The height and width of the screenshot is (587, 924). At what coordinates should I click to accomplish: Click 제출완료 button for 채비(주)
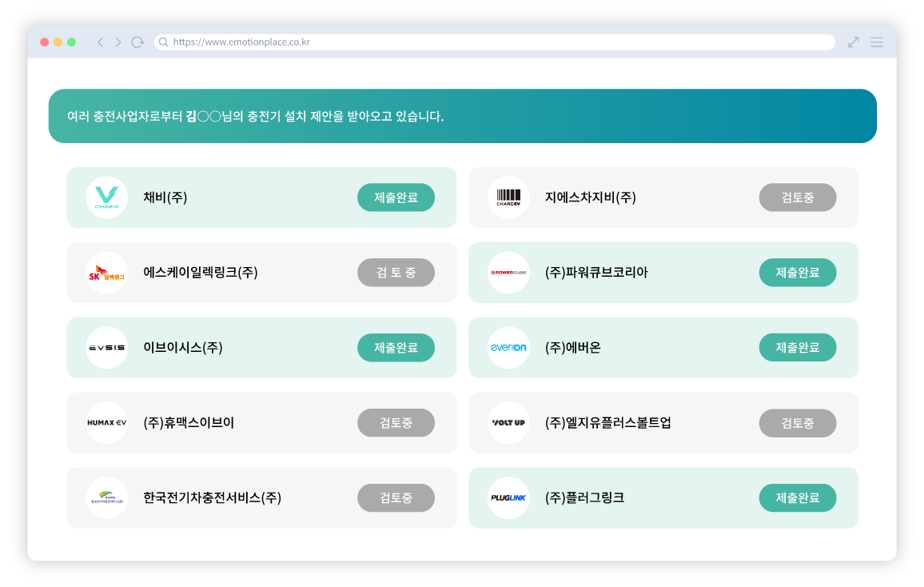(x=396, y=197)
